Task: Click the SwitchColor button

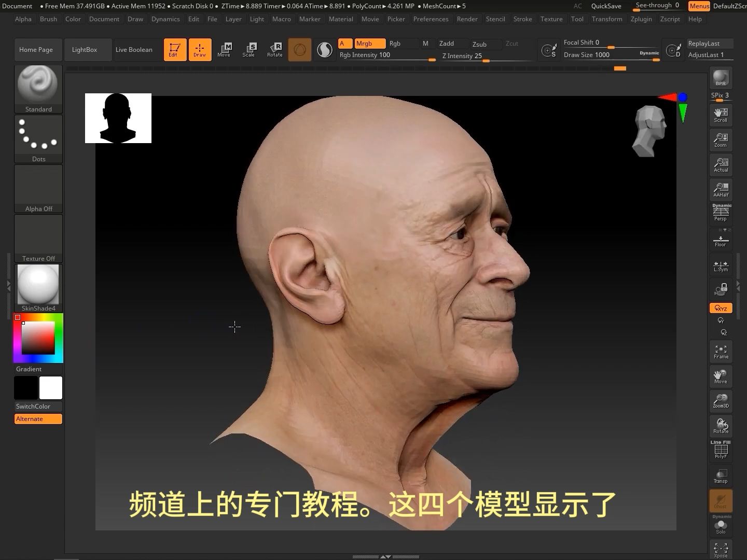Action: (38, 407)
